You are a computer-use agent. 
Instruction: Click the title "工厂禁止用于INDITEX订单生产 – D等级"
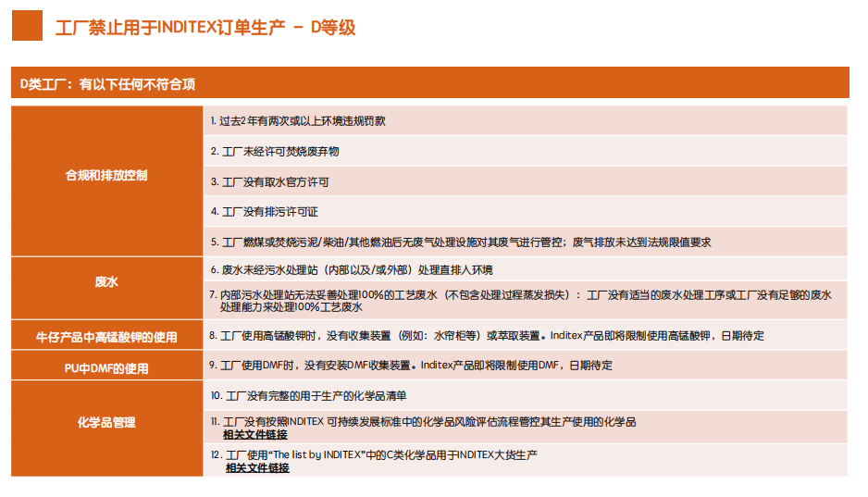[205, 28]
